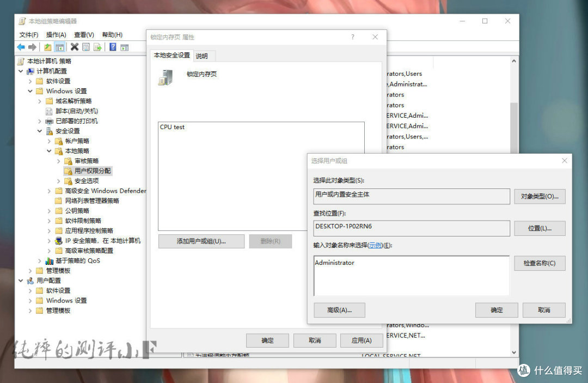Click the locked-folder icon beside 帐户策略

(x=58, y=141)
